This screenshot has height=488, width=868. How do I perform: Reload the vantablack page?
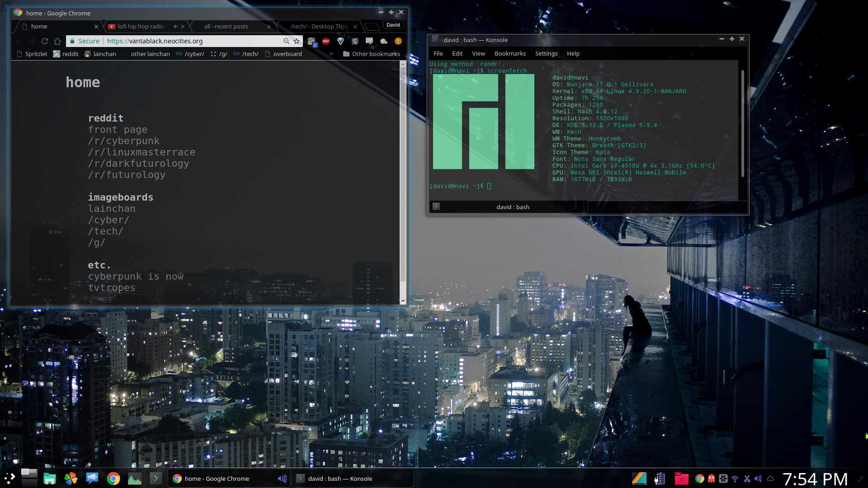[45, 41]
